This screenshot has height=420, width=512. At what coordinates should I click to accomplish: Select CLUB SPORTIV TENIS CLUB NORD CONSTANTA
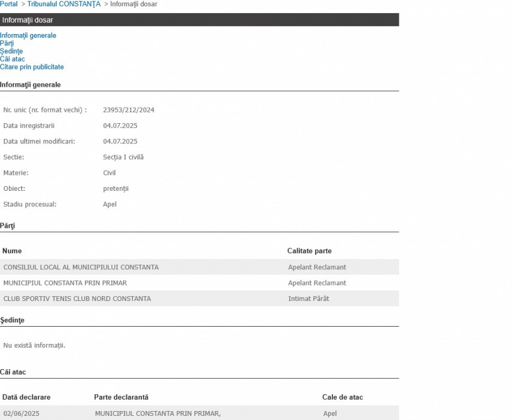(77, 299)
